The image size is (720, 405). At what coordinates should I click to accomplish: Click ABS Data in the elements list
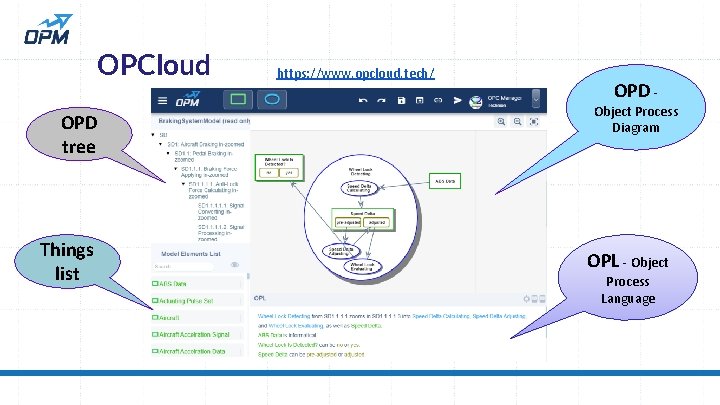pos(197,284)
